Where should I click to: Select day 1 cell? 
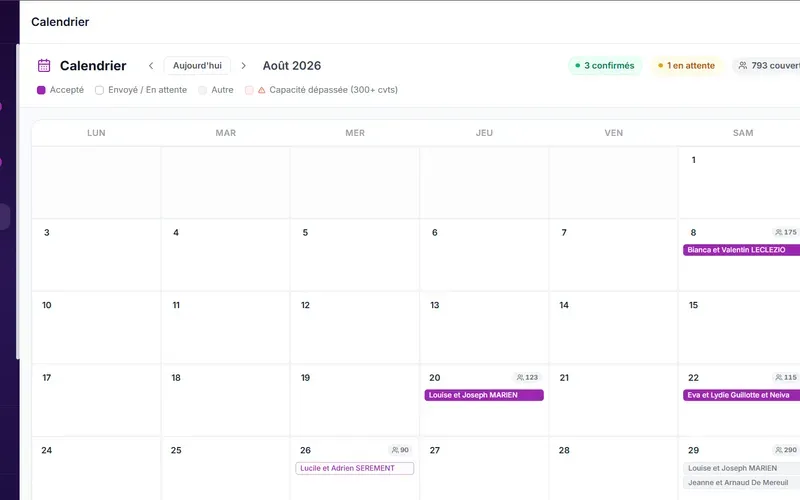[x=739, y=183]
